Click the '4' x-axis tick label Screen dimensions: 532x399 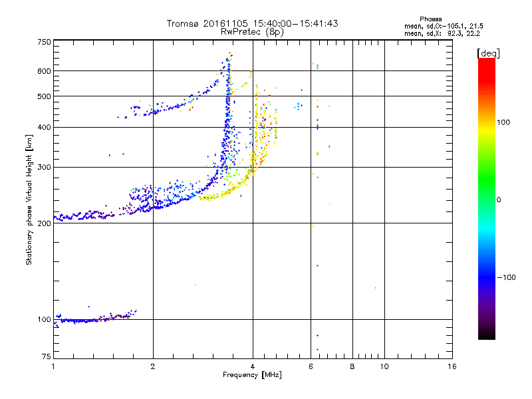click(253, 366)
